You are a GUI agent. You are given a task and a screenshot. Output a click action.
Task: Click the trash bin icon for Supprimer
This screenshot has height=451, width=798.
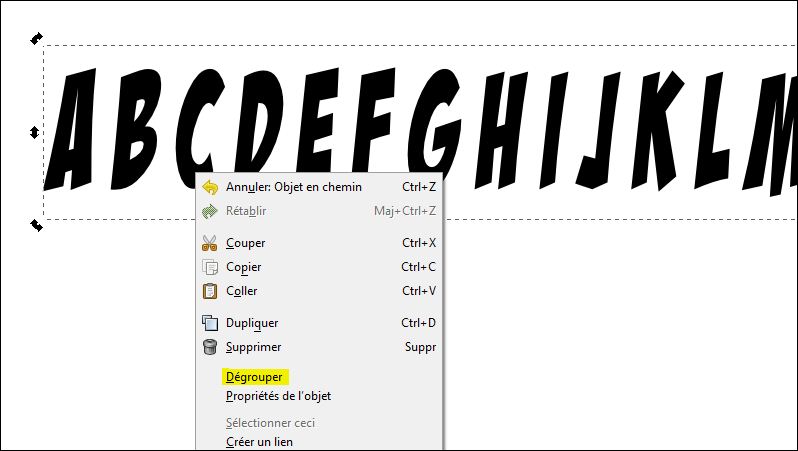(210, 347)
